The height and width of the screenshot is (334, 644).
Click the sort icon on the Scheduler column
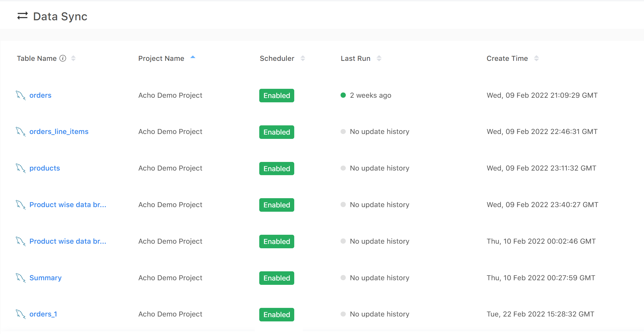pyautogui.click(x=303, y=58)
